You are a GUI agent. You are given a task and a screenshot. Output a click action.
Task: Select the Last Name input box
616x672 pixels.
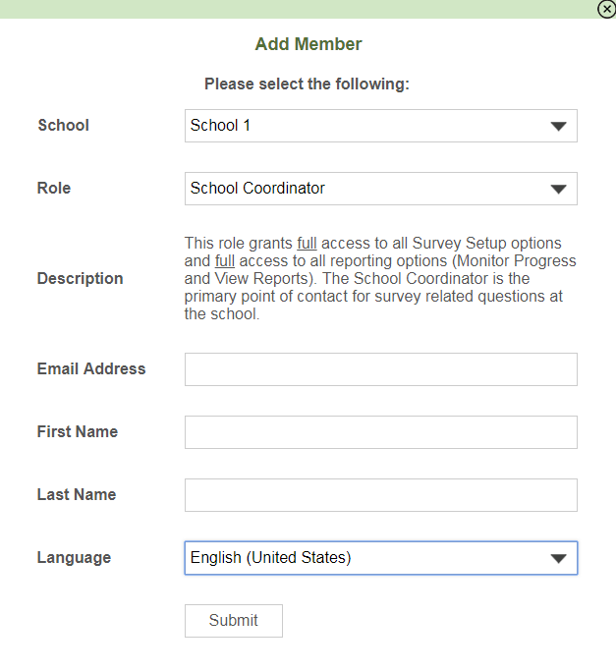380,495
